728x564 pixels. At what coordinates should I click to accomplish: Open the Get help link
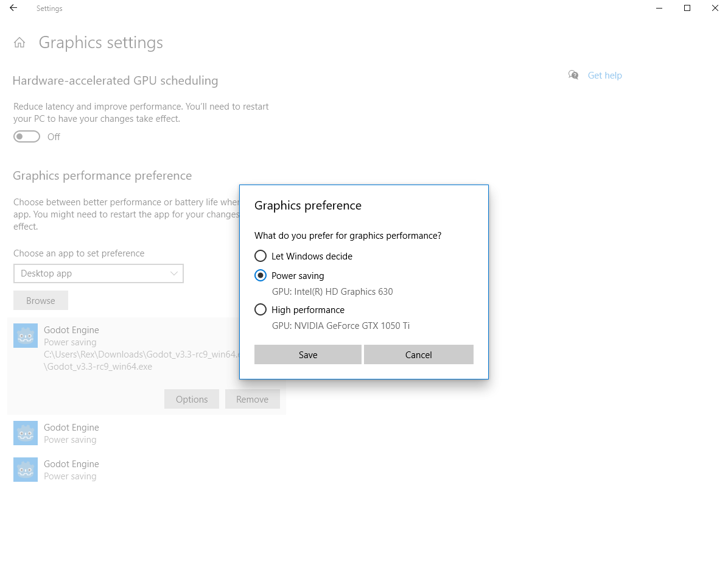(604, 76)
